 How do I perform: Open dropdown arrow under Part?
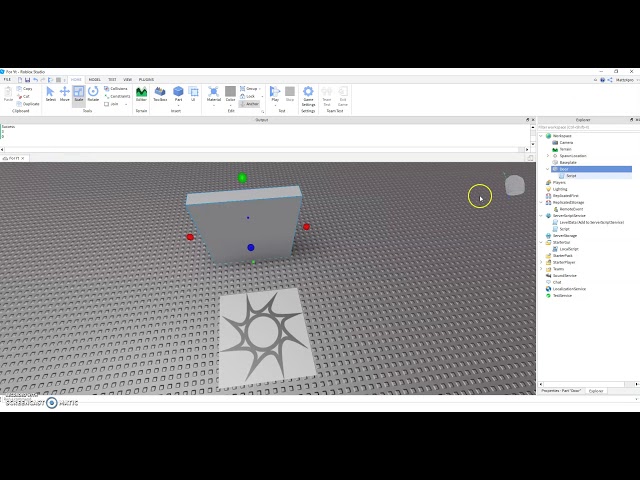pyautogui.click(x=178, y=105)
